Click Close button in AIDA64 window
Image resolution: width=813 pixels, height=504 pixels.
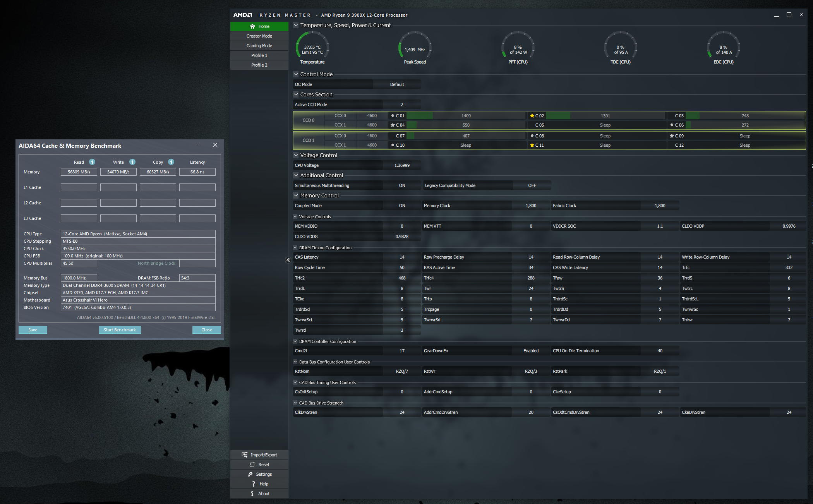(207, 330)
